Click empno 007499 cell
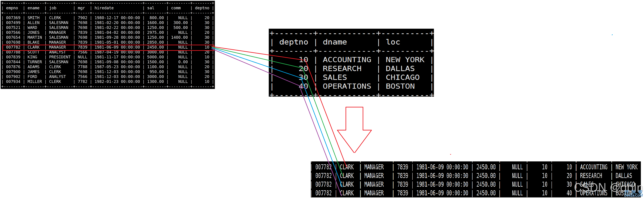Image resolution: width=644 pixels, height=198 pixels. pos(13,23)
